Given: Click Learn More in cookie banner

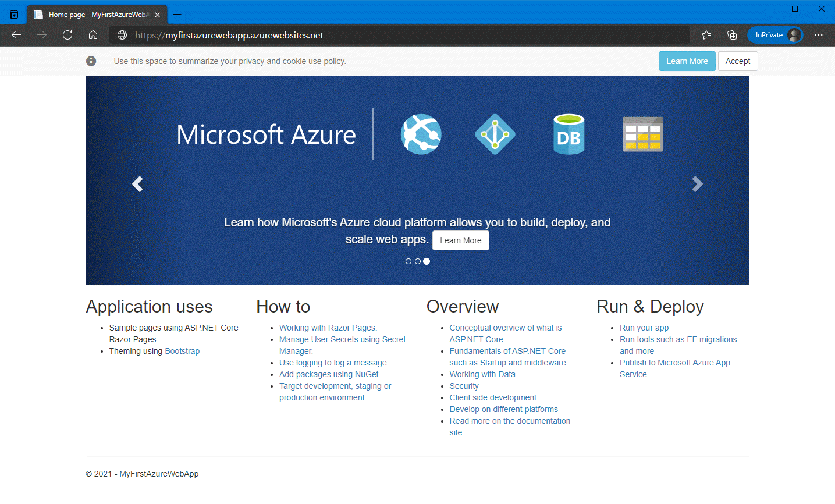Looking at the screenshot, I should (x=687, y=61).
